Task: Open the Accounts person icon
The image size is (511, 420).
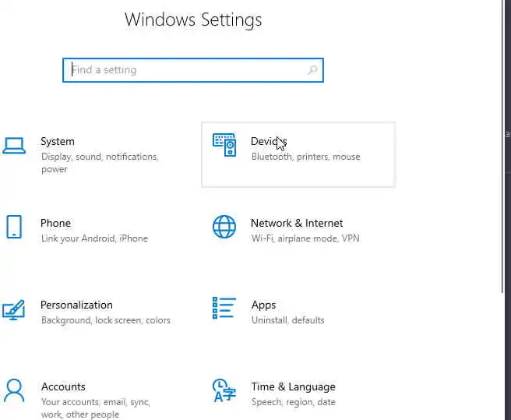Action: (14, 390)
